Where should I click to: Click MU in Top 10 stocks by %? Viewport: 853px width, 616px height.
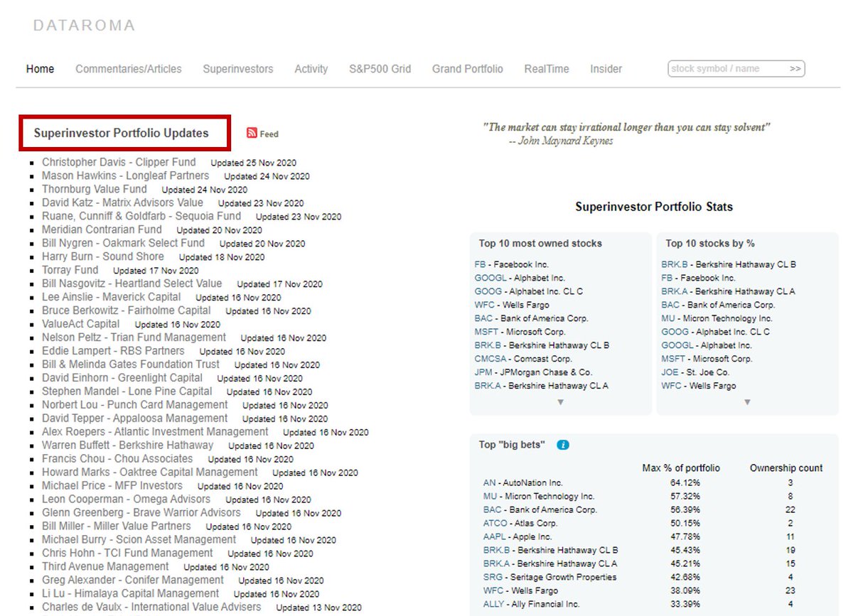(x=669, y=318)
